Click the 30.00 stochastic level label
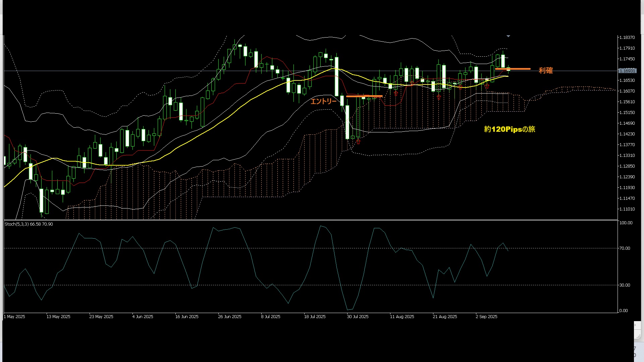Viewport: 644px width, 362px height. [625, 285]
